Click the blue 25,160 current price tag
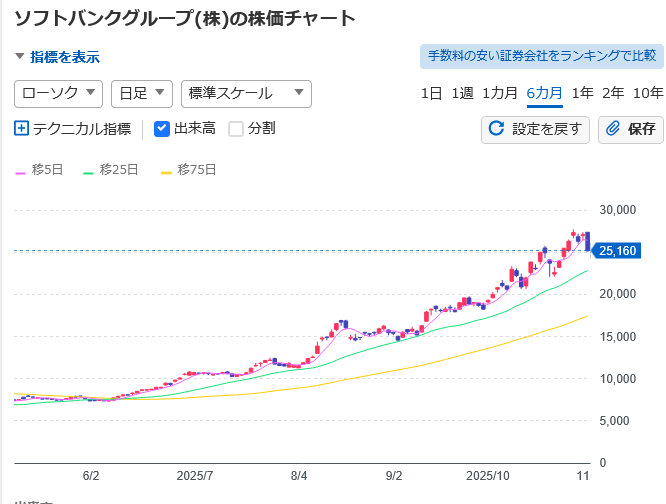 point(613,251)
